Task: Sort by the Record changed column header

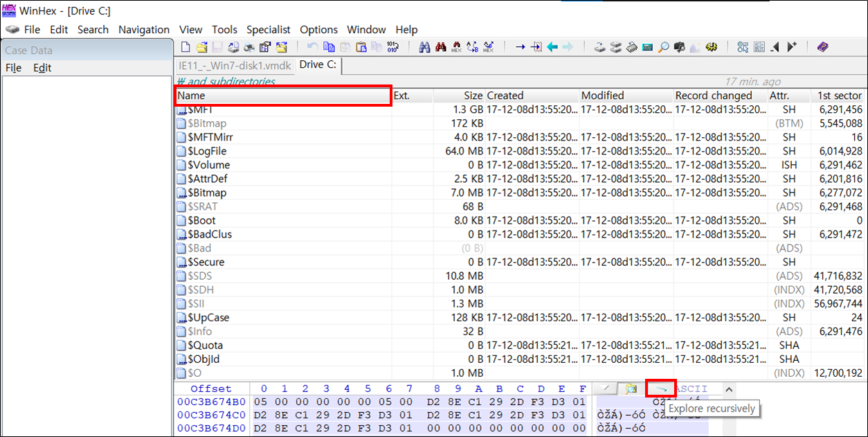Action: click(x=721, y=96)
